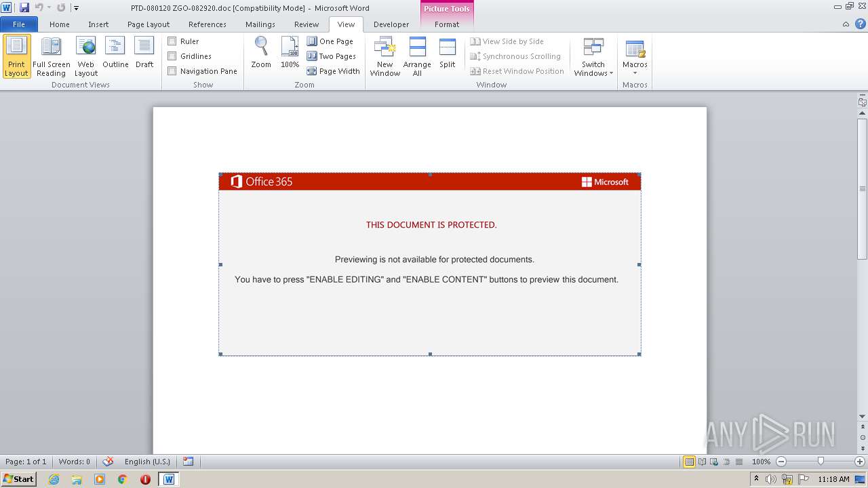Click the vertical scrollbar thumb
The width and height of the screenshot is (868, 488).
863,188
